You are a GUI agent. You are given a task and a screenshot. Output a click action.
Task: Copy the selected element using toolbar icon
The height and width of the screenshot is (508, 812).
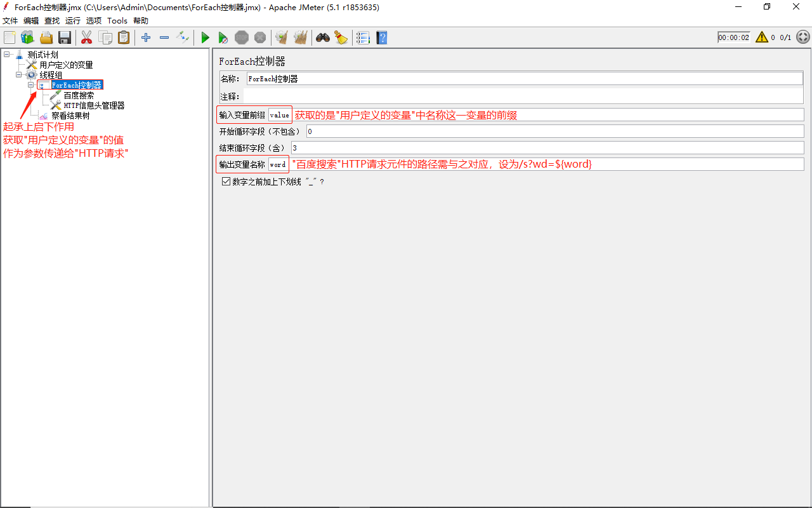point(105,37)
